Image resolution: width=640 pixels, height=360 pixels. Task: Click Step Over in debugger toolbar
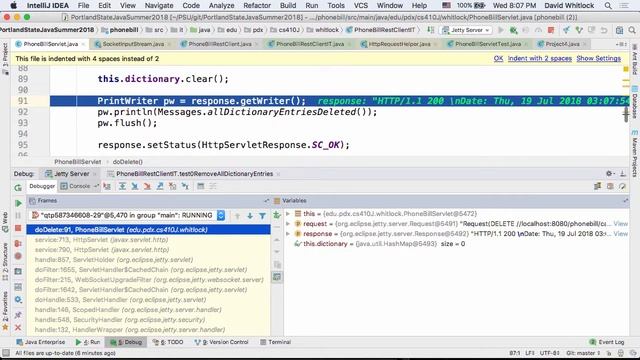122,186
